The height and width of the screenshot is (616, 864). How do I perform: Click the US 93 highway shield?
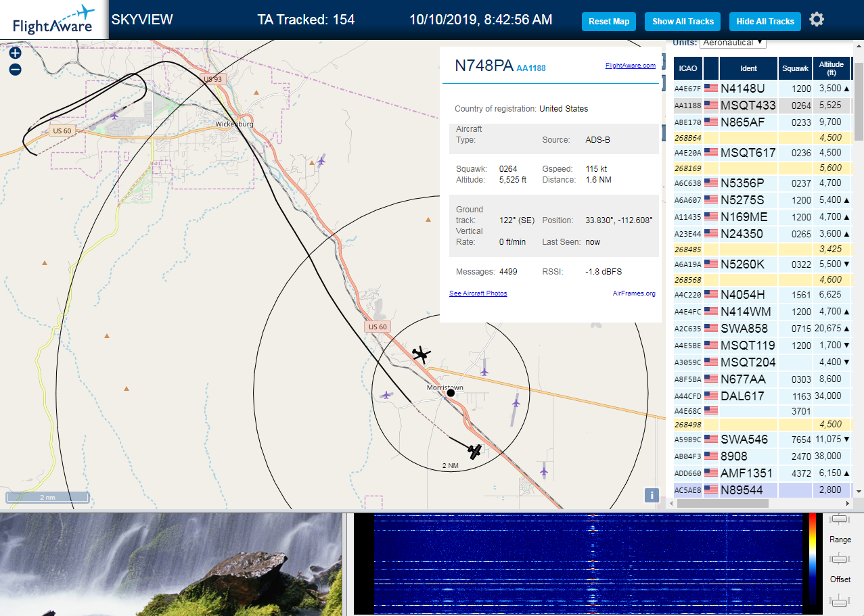click(x=212, y=79)
